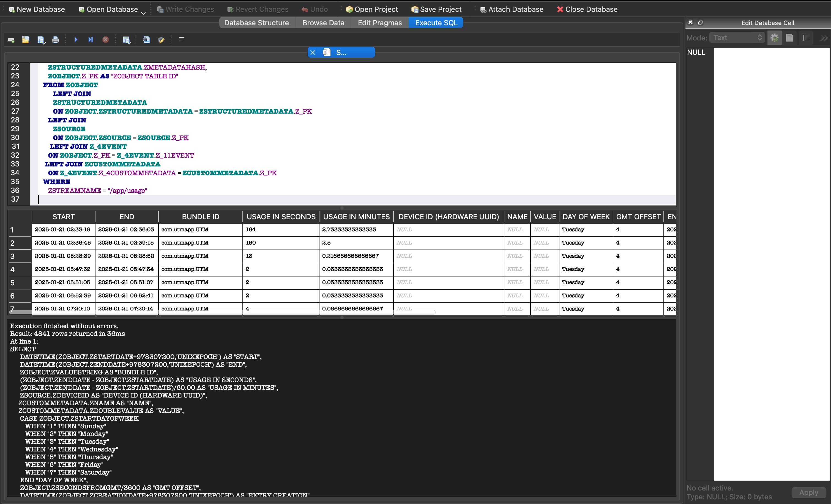The image size is (831, 504).
Task: Click USAGE IN SECONDS column header
Action: click(x=281, y=217)
